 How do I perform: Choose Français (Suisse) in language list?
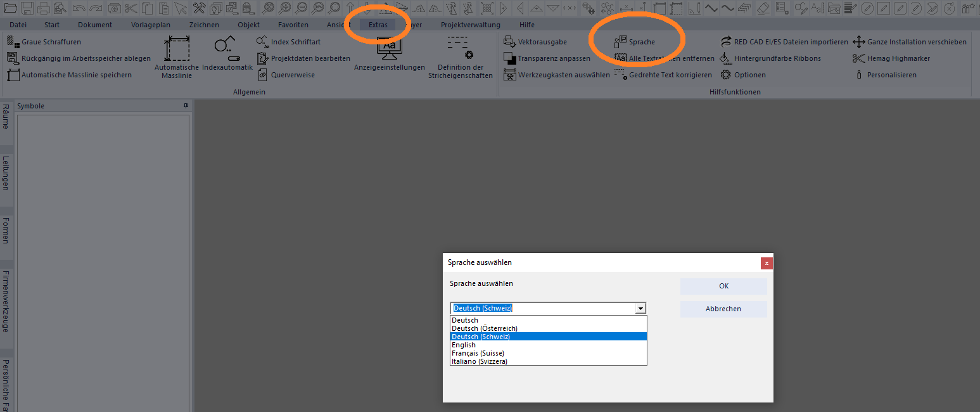tap(478, 353)
